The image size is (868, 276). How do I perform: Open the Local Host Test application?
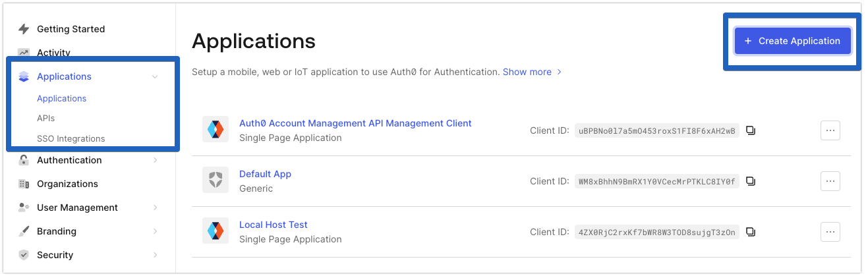tap(274, 225)
